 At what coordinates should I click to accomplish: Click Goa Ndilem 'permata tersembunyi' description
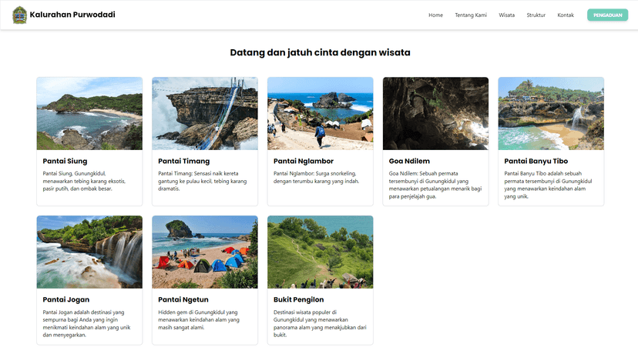coord(435,185)
